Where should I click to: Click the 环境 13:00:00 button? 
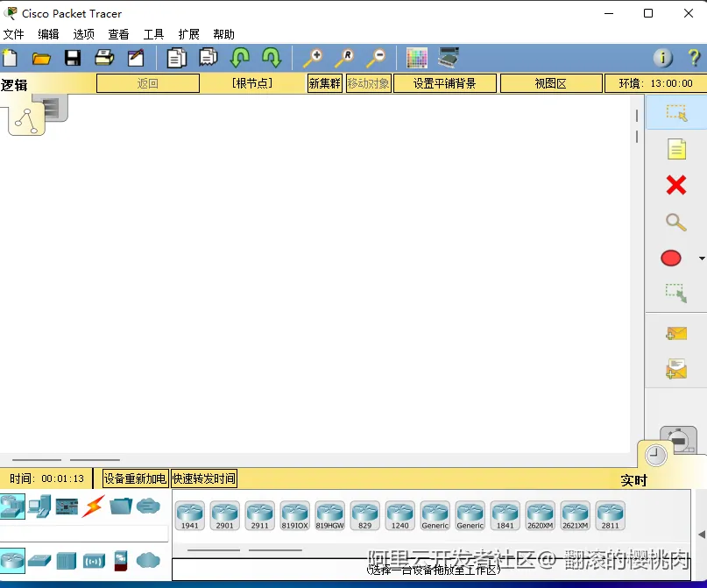pyautogui.click(x=655, y=83)
